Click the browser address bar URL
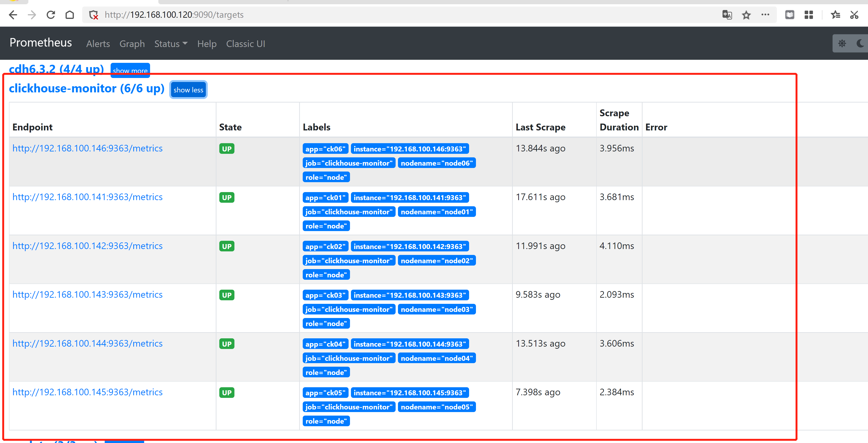The image size is (868, 443). tap(174, 15)
